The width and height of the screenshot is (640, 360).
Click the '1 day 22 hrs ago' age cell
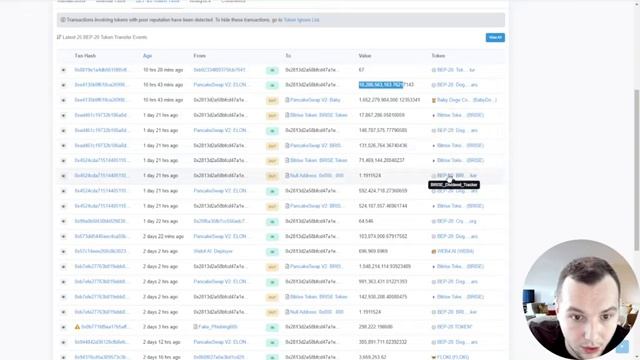160,221
